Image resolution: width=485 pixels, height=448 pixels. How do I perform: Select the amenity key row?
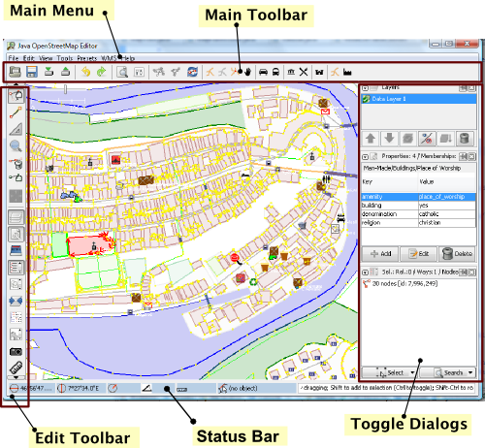coord(418,197)
